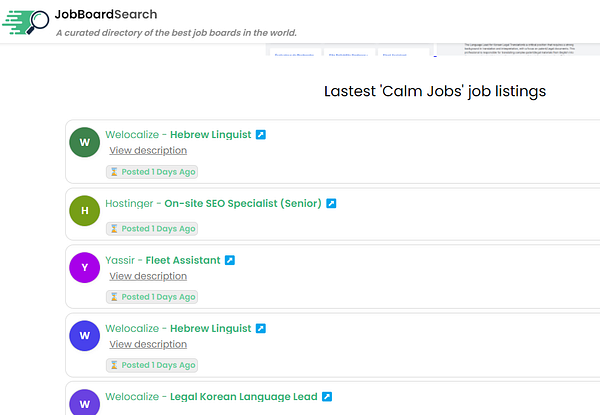This screenshot has height=415, width=600.
Task: Expand View description under Yassir Fleet Assistant
Action: [x=148, y=276]
